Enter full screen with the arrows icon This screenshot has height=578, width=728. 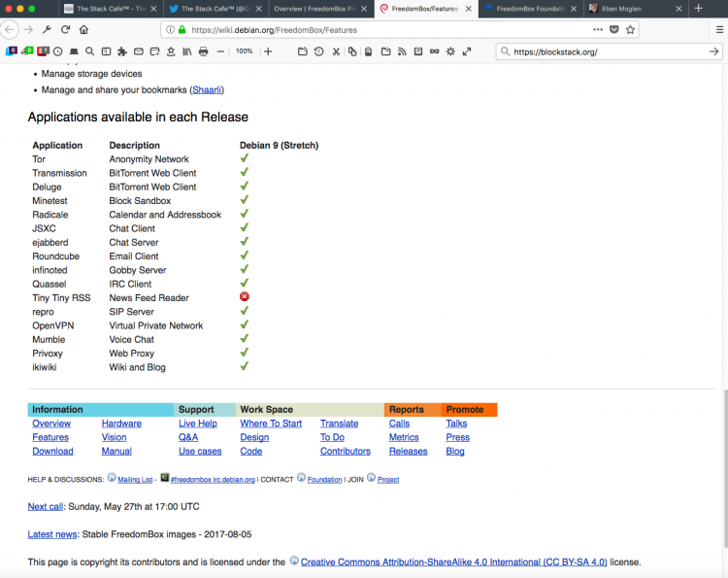(x=467, y=51)
